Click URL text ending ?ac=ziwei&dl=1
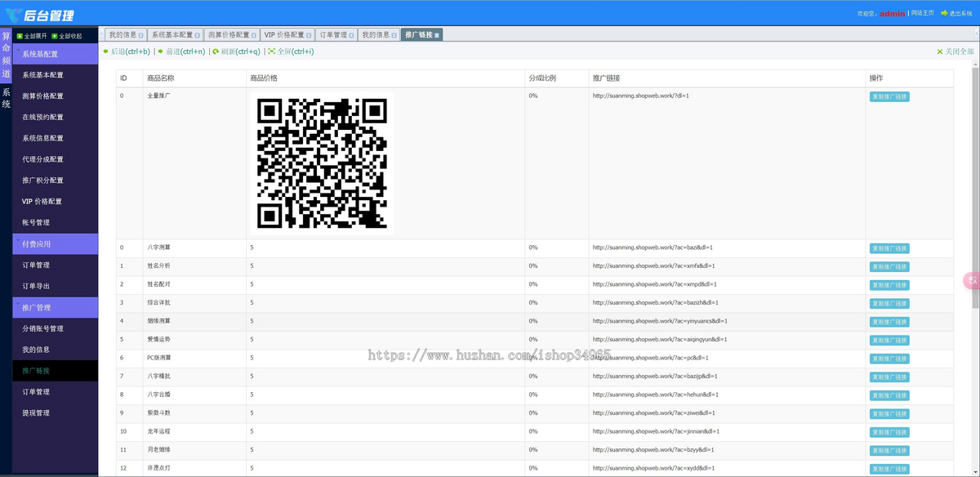Screen dimensions: 980x477 [653, 412]
